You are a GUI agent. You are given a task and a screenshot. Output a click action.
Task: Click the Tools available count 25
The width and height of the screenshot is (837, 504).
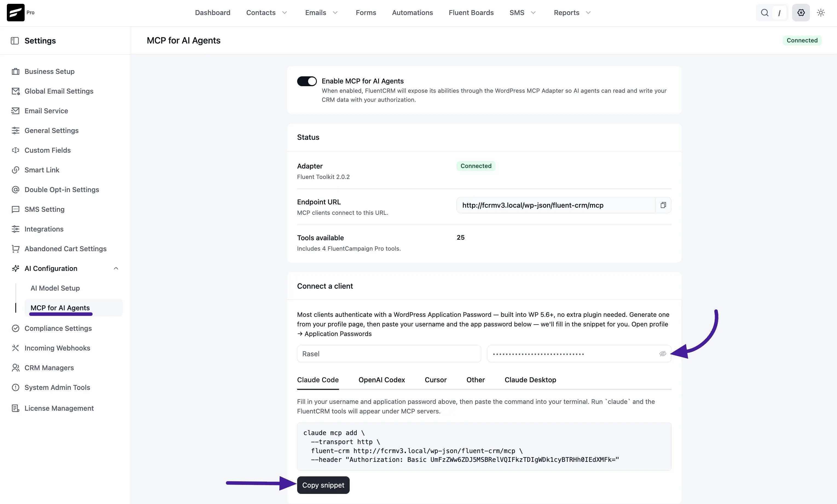click(461, 237)
